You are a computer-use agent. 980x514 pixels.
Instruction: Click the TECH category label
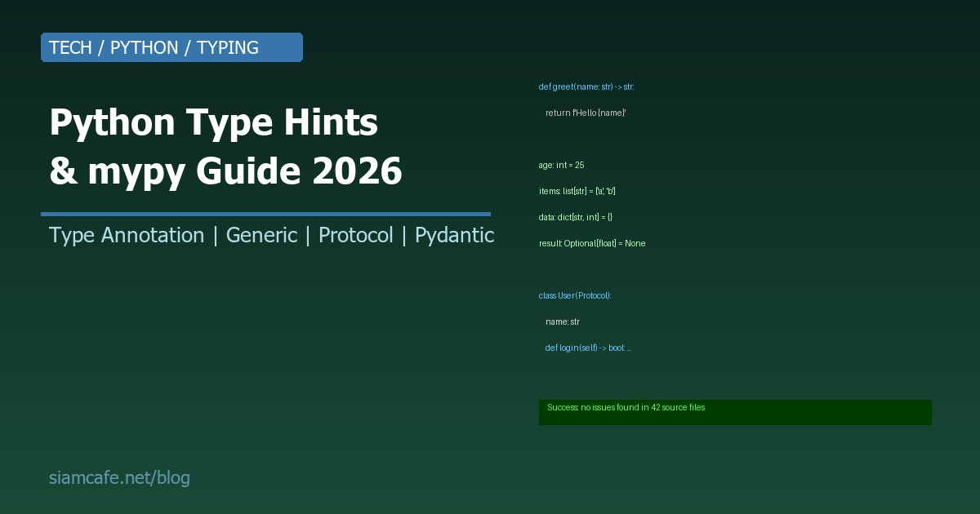(x=70, y=48)
